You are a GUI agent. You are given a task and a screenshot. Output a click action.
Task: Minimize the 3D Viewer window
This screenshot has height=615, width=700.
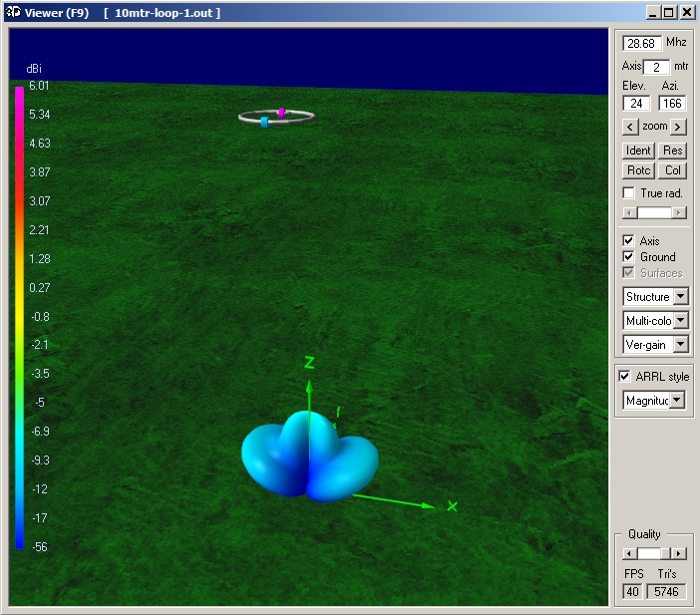[653, 12]
